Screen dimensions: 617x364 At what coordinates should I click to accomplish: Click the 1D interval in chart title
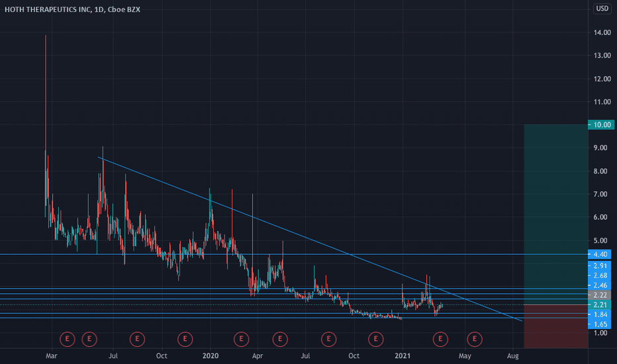tap(99, 9)
